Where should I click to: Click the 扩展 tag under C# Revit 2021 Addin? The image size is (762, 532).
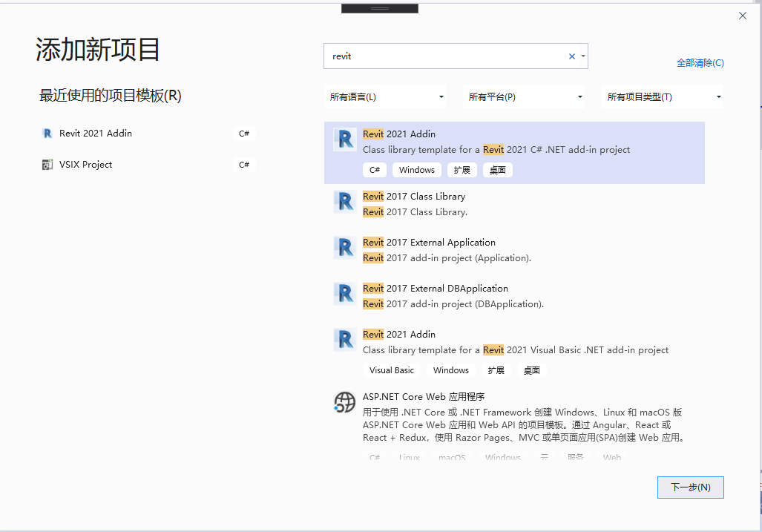click(462, 170)
